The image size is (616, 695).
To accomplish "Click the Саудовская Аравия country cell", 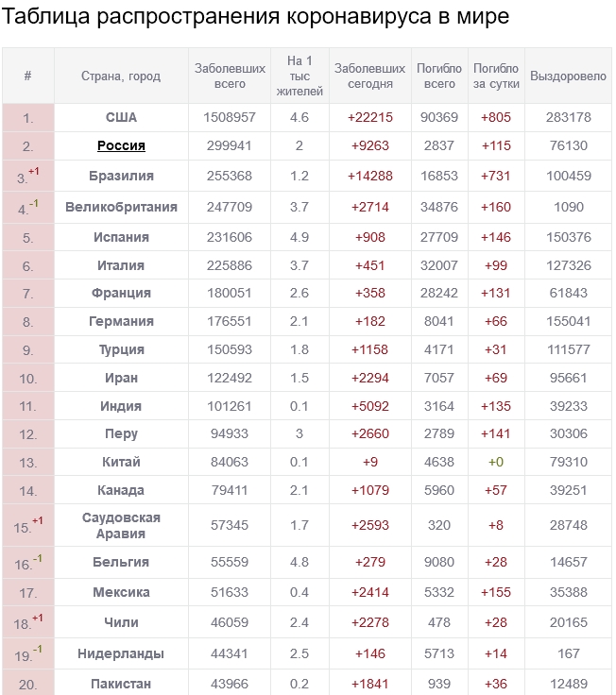I will click(x=121, y=526).
